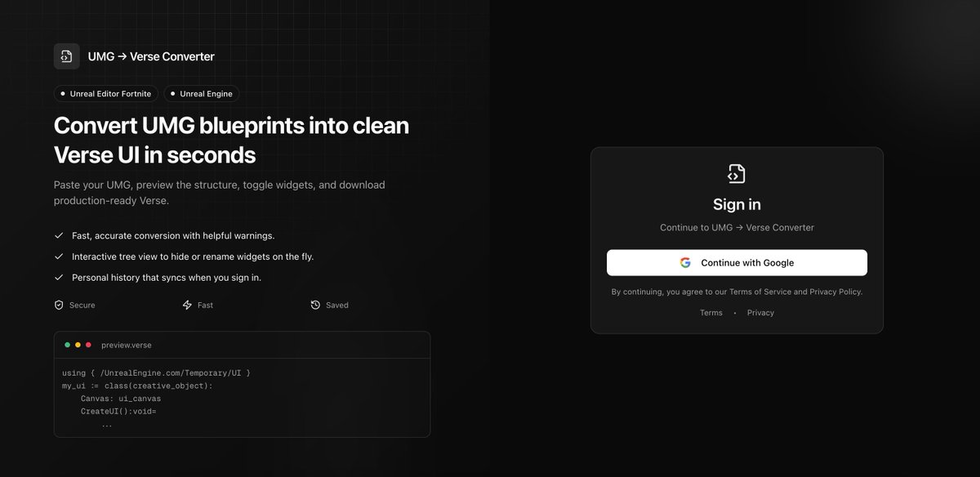Click the Sign in heading
The height and width of the screenshot is (477, 980).
click(737, 204)
